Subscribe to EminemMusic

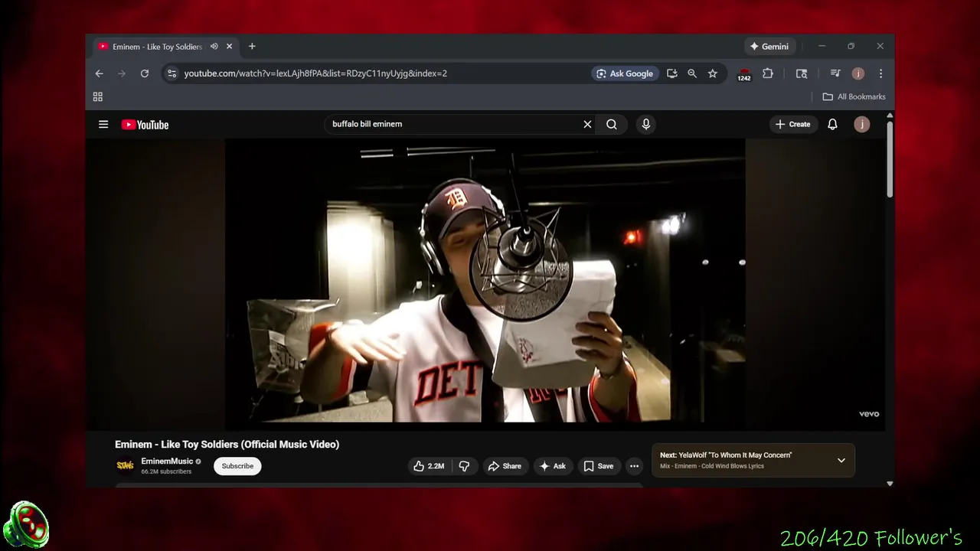click(237, 466)
